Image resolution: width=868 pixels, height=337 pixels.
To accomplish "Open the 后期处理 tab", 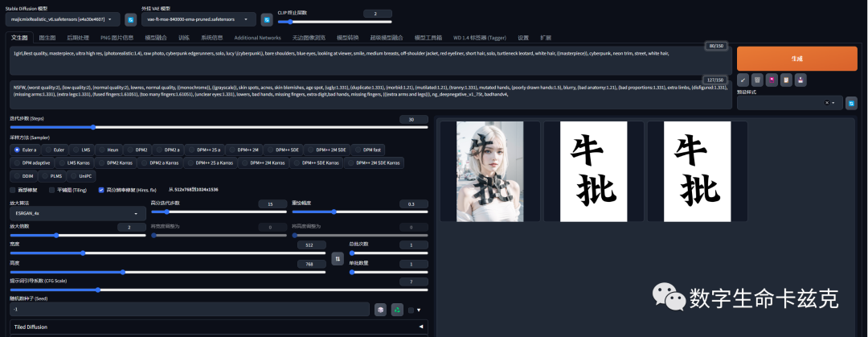I will [x=78, y=38].
